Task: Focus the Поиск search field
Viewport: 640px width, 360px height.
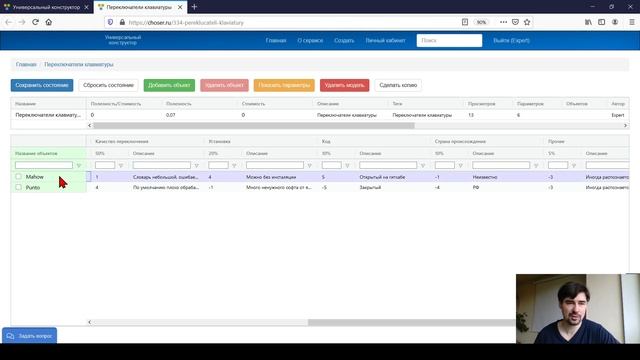Action: point(449,40)
